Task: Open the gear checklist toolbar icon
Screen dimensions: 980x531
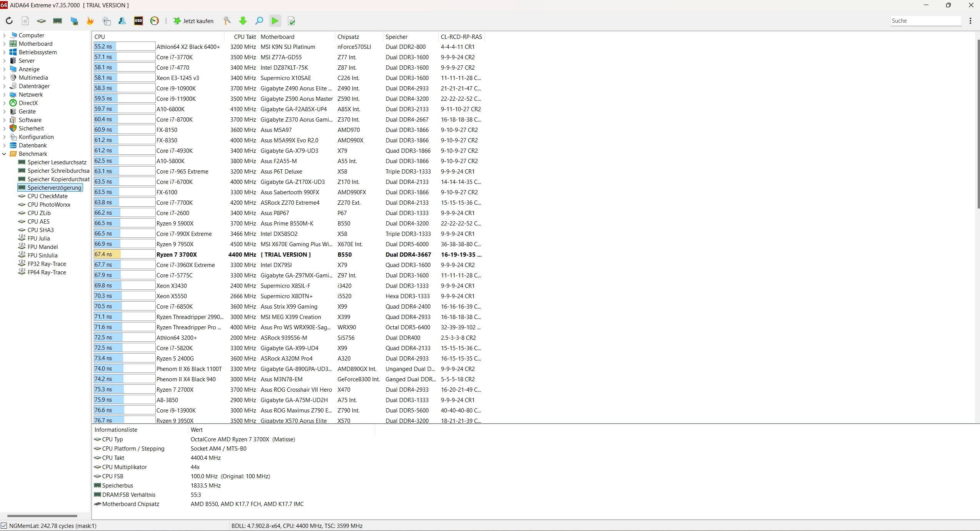Action: point(106,21)
